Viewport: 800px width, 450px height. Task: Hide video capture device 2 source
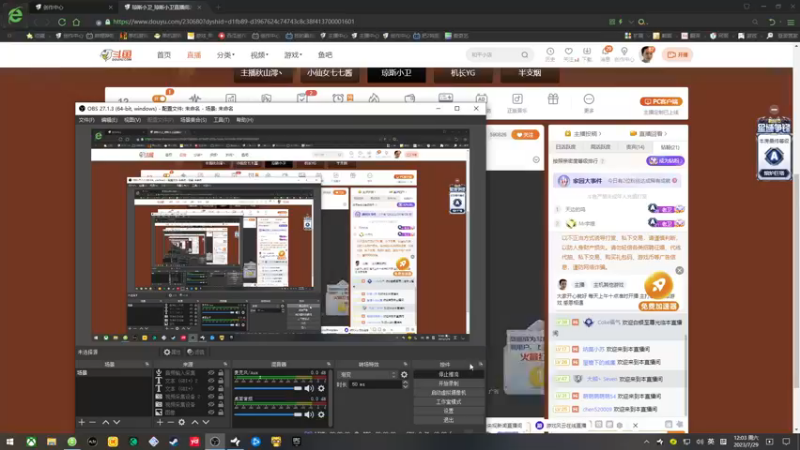tap(211, 396)
